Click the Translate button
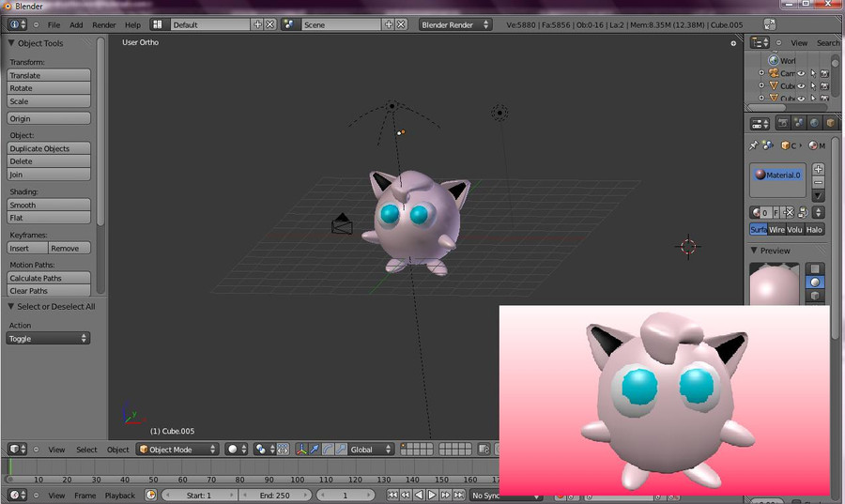845x504 pixels. [x=49, y=75]
